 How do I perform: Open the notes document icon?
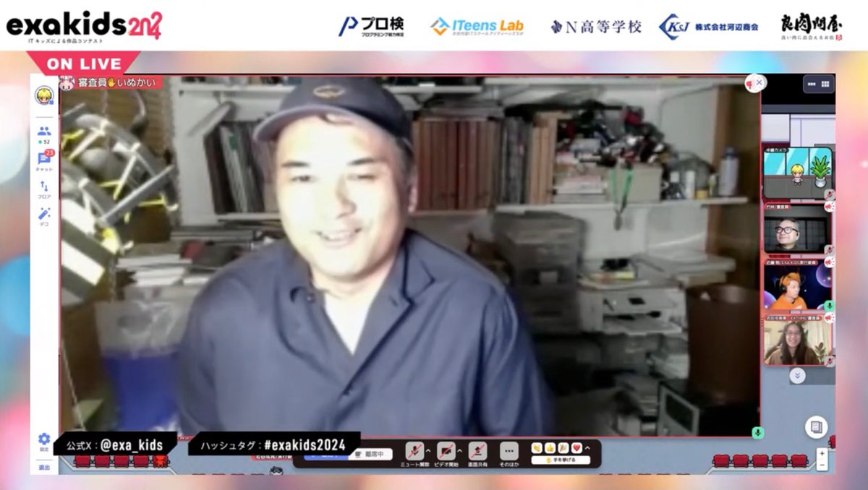[817, 427]
